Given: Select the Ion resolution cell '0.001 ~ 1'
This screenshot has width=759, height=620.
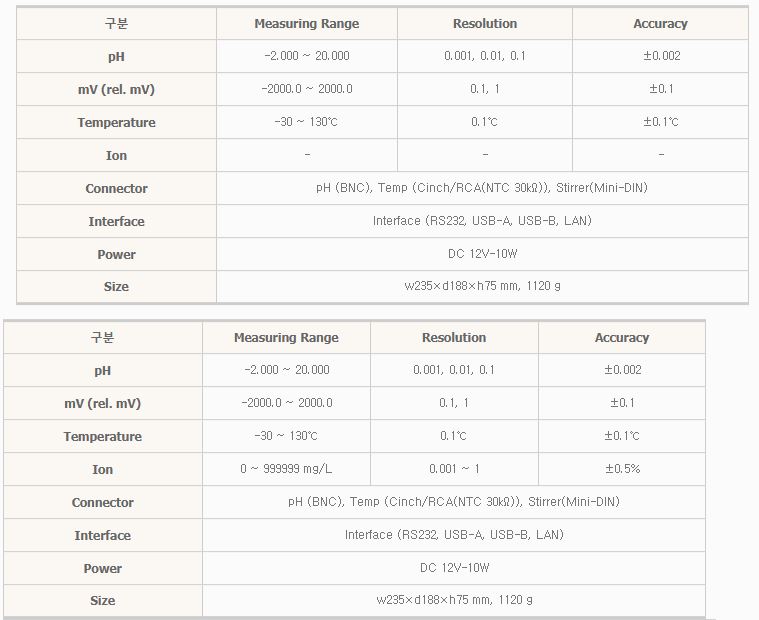Looking at the screenshot, I should [x=454, y=469].
